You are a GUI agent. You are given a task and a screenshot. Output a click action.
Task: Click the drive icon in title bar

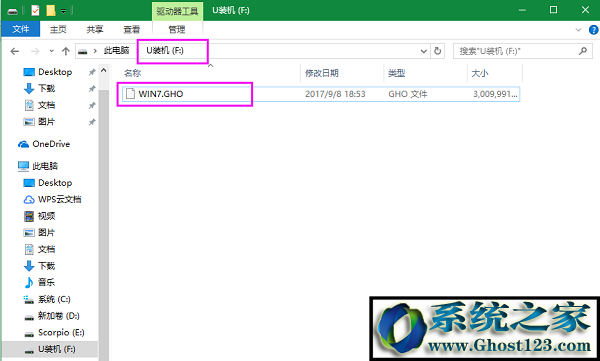pos(13,11)
